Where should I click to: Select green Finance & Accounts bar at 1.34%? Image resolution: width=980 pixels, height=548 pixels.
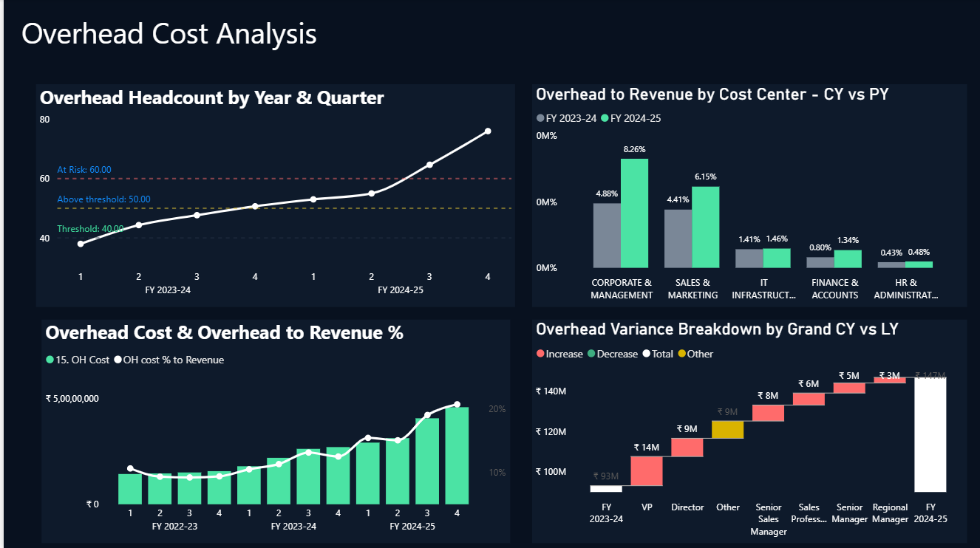click(x=848, y=259)
